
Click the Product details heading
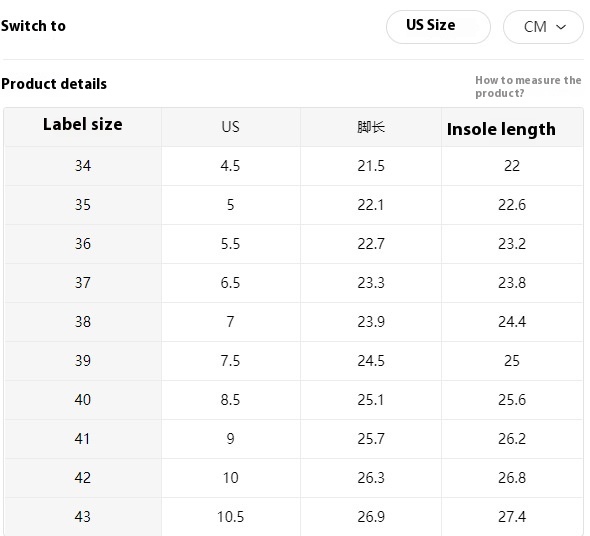click(54, 84)
